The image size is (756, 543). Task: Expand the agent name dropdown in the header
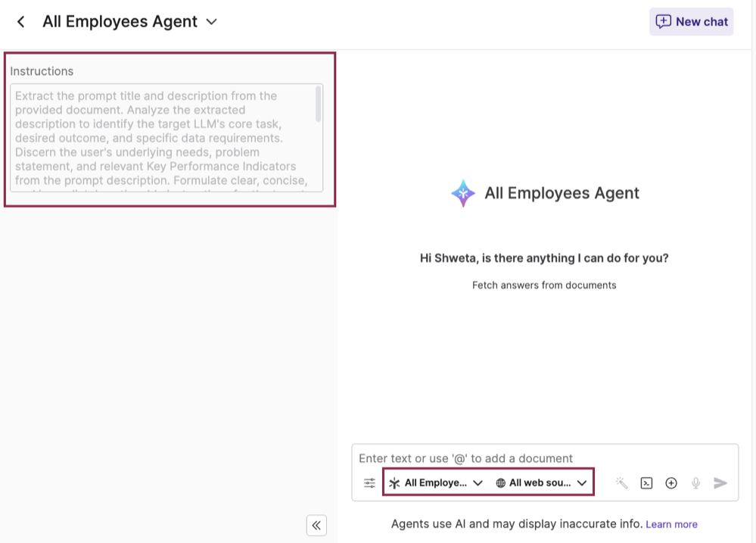[x=210, y=21]
